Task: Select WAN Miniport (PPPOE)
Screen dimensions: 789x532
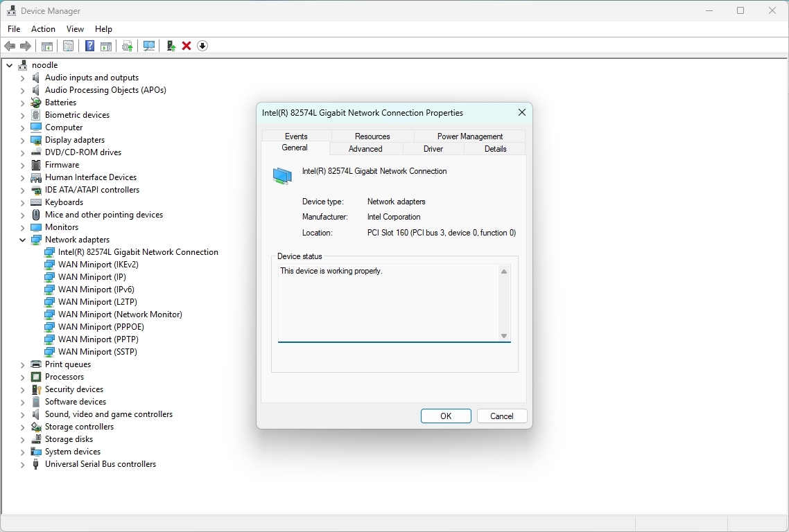Action: (101, 327)
